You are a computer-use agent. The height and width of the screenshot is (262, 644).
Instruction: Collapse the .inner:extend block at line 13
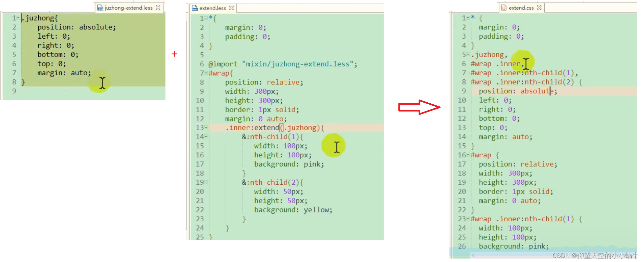(x=206, y=128)
